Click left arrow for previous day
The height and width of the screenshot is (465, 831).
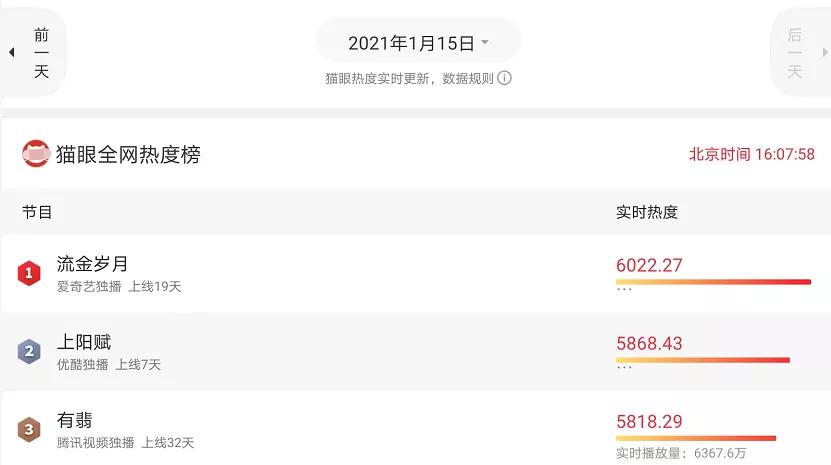coord(12,52)
